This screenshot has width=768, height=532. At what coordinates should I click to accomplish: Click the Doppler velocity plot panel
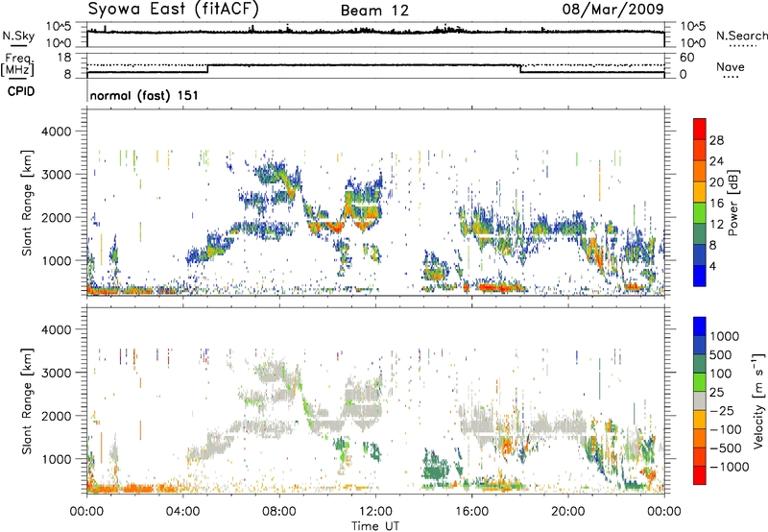tap(375, 399)
